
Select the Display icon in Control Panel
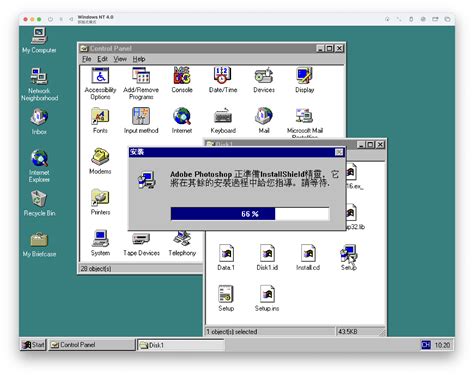[x=304, y=80]
